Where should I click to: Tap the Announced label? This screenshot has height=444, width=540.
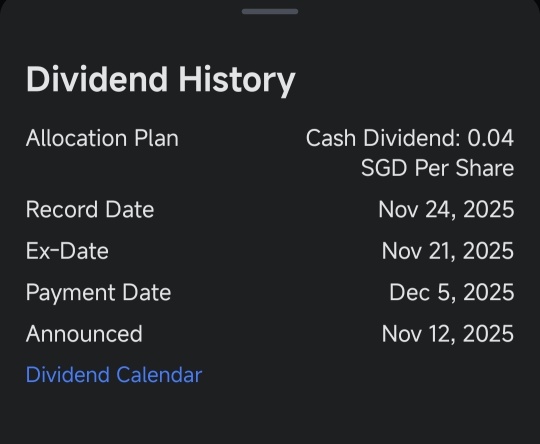pyautogui.click(x=84, y=334)
